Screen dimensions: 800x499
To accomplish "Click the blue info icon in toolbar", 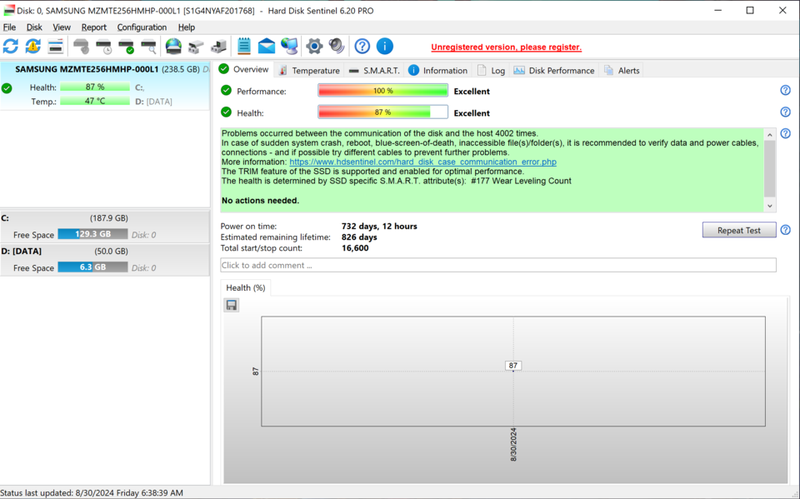I will click(x=384, y=46).
